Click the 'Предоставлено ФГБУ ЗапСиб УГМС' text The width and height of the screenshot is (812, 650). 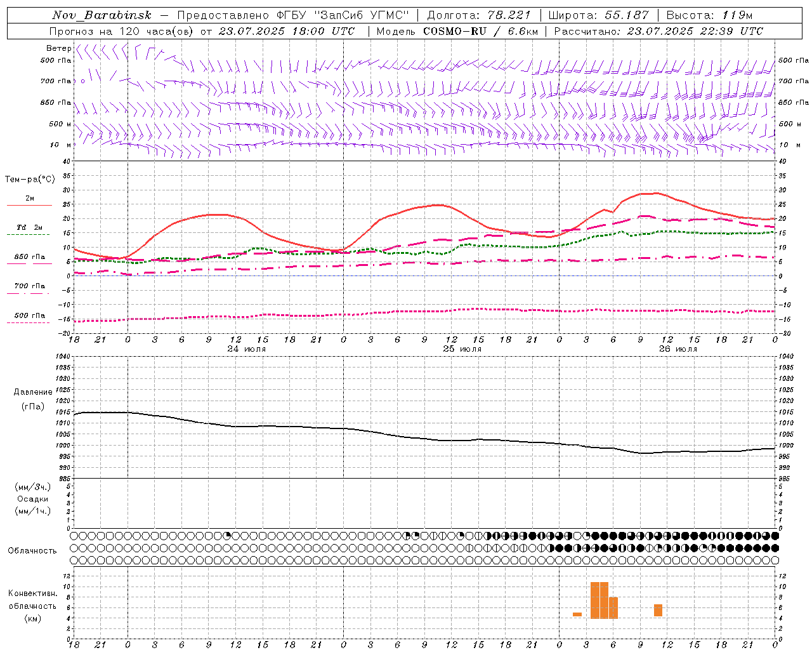(x=293, y=15)
